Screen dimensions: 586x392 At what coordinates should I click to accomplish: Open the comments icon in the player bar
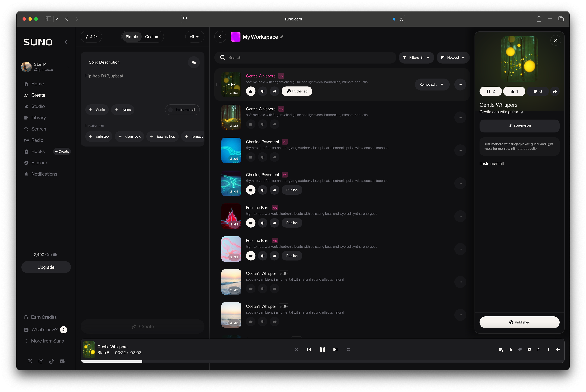point(529,350)
